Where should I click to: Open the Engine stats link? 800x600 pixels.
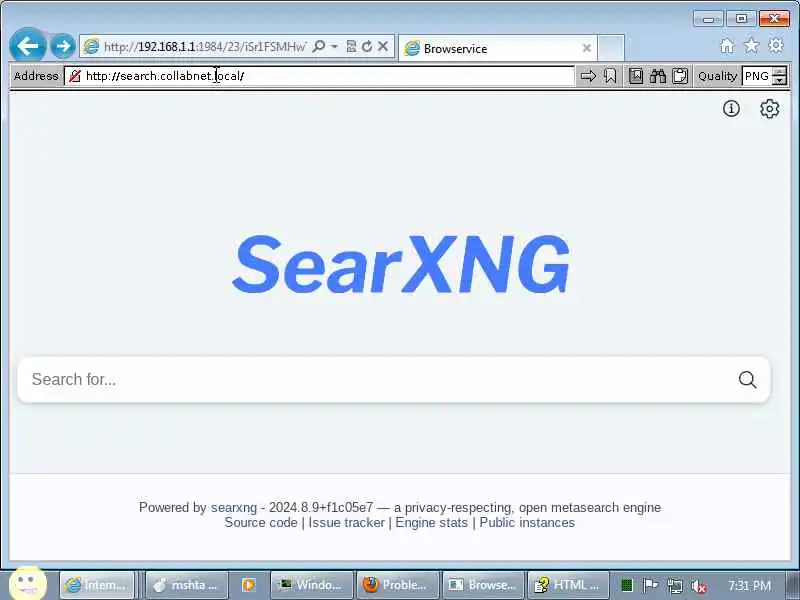coord(432,522)
